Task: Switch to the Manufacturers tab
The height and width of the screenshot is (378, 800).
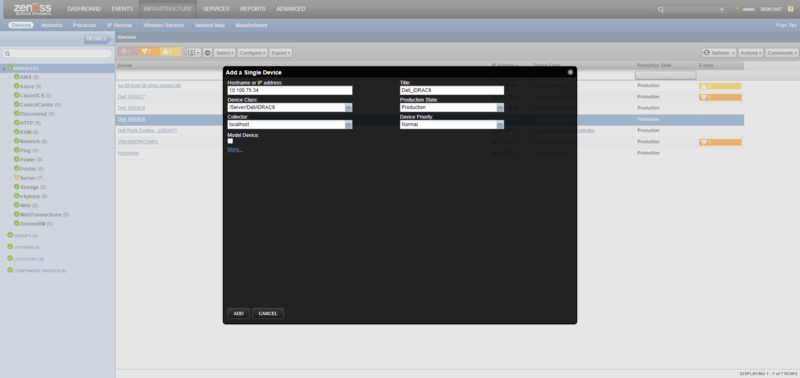Action: 251,25
